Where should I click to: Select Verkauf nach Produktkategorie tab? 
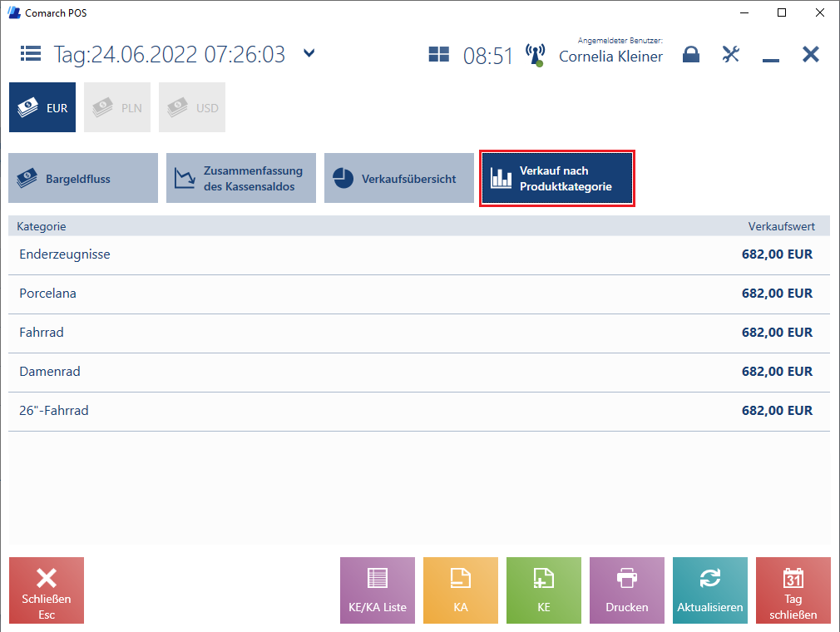click(557, 178)
